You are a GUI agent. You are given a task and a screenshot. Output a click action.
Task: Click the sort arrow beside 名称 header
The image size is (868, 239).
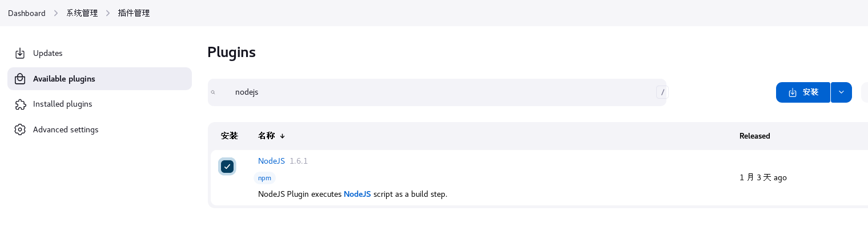282,136
